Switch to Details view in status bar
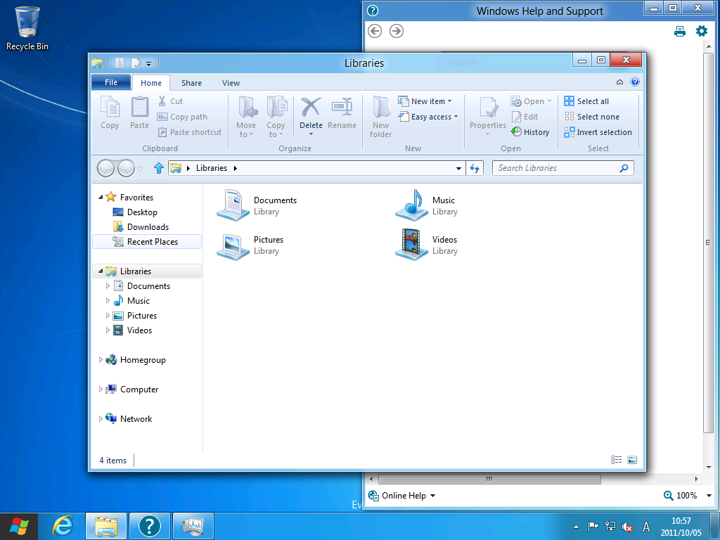 tap(616, 460)
